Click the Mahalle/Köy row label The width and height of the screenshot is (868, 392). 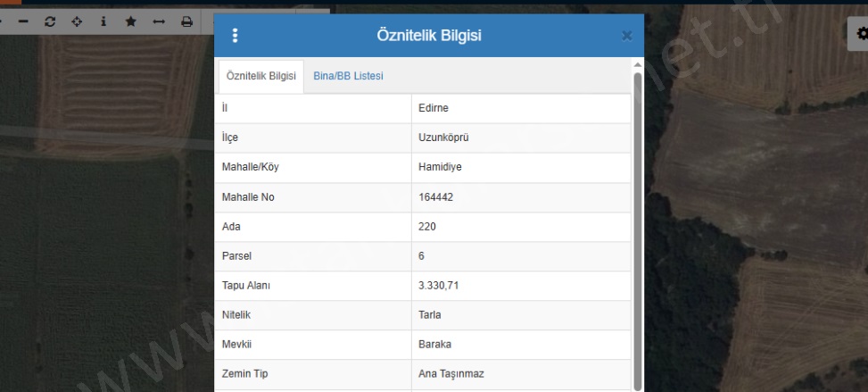(250, 167)
